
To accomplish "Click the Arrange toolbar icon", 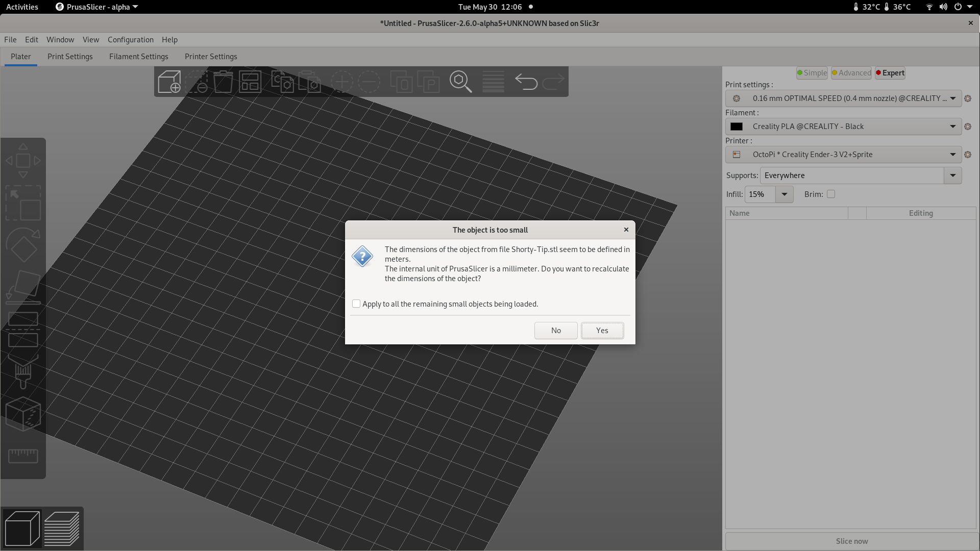I will coord(250,82).
